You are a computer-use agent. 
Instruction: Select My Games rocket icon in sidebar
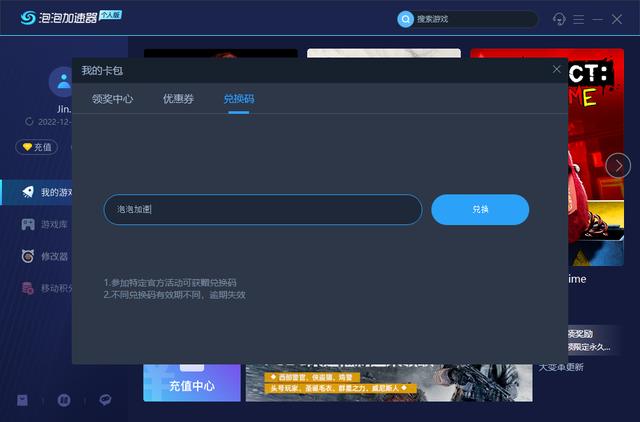coord(28,192)
